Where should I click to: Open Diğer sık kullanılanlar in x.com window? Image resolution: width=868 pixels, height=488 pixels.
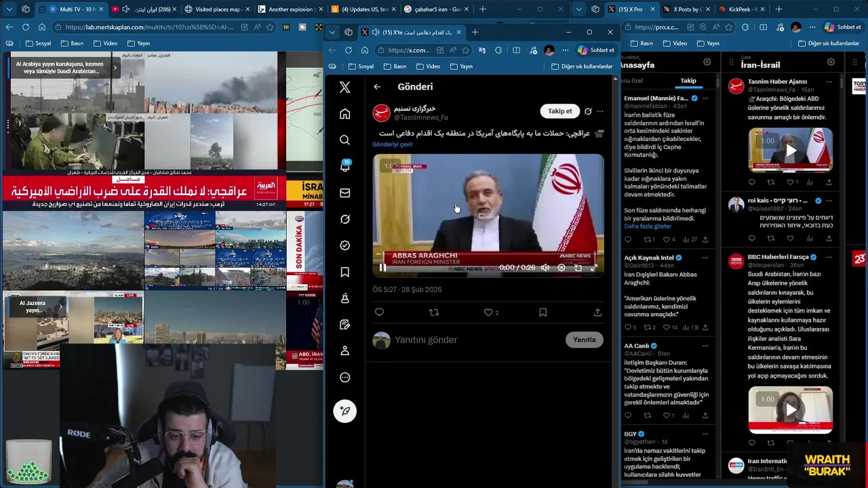pyautogui.click(x=582, y=66)
